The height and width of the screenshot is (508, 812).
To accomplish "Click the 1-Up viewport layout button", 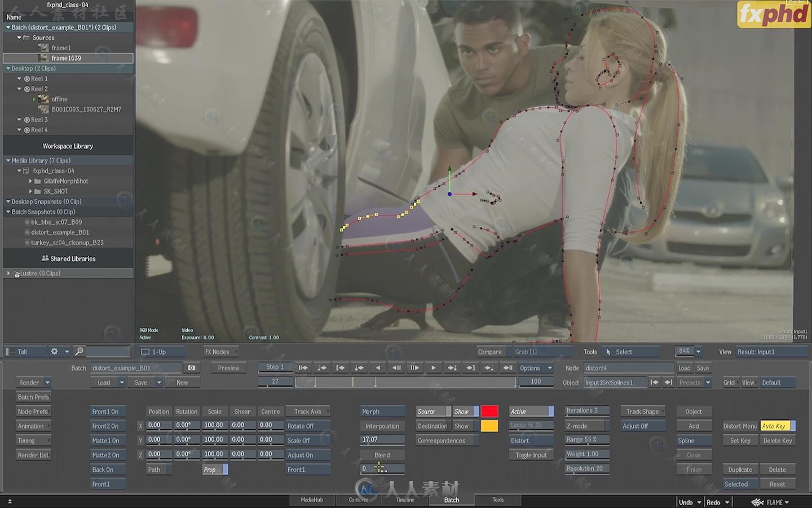I will 162,352.
